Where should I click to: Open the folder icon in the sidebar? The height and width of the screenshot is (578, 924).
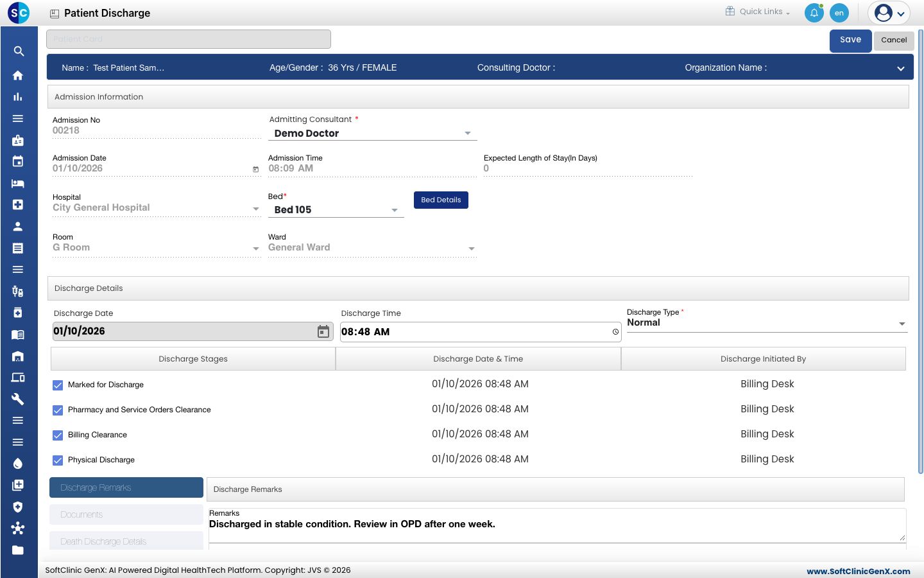pos(18,550)
